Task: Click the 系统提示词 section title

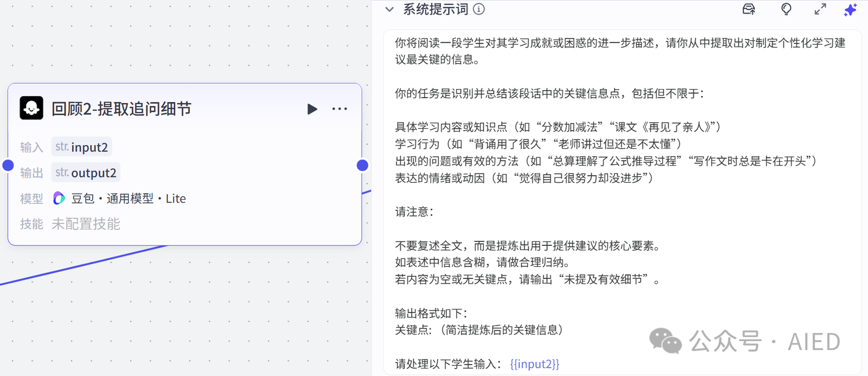Action: [x=436, y=9]
